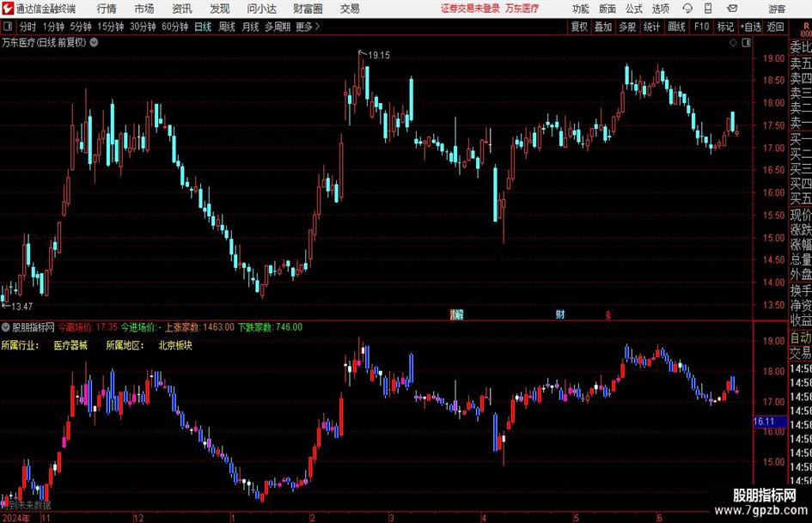812x523 pixels.
Task: Switch to the 30分钟 period tab
Action: pos(143,27)
